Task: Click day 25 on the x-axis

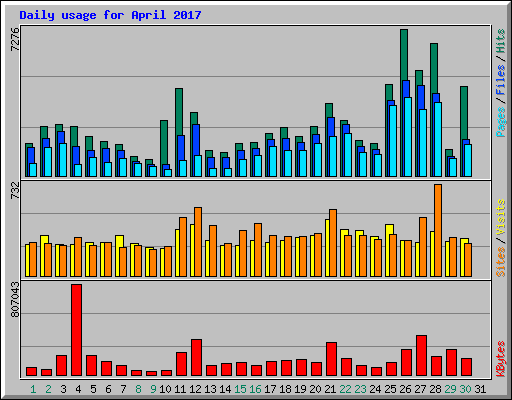Action: [x=390, y=389]
